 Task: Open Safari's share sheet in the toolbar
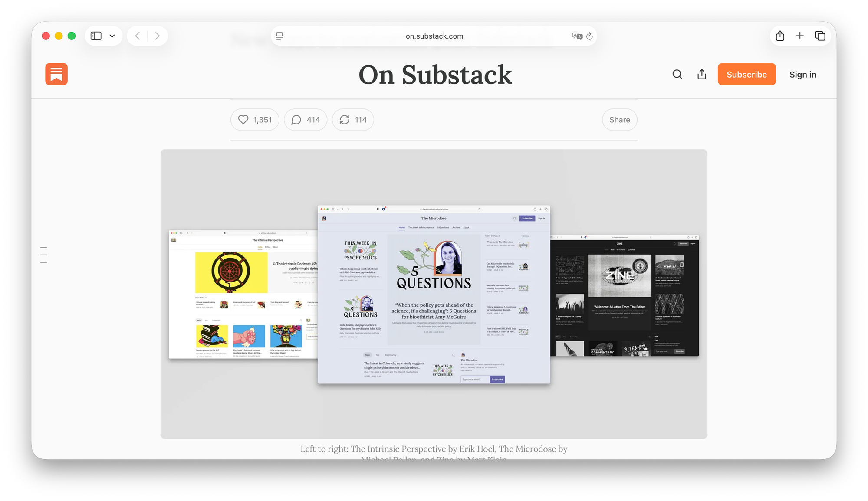point(779,36)
